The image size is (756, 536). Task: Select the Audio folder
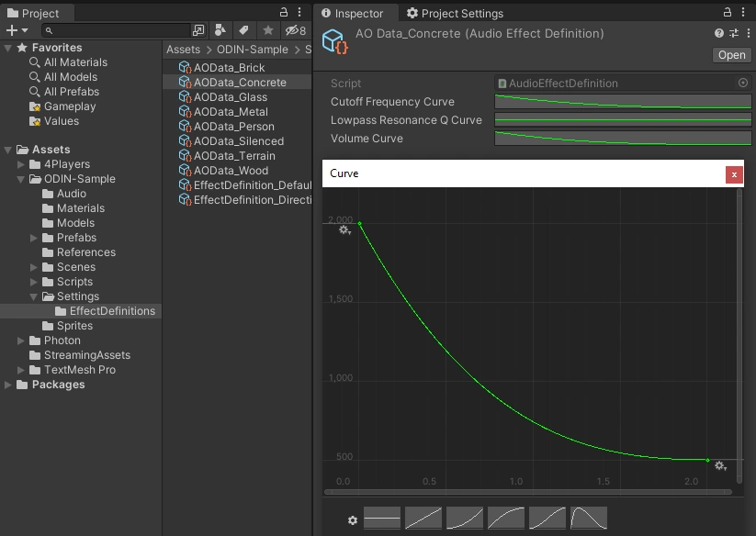point(72,194)
